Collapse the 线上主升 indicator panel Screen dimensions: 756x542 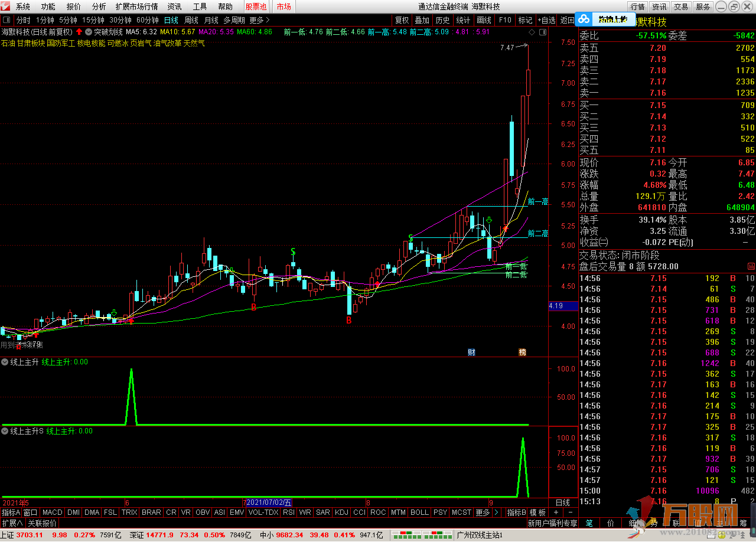5,362
